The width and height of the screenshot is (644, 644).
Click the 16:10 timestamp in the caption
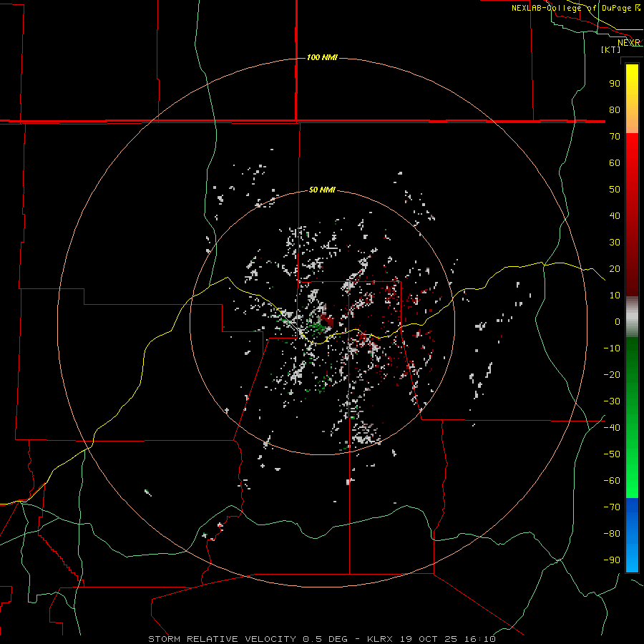tap(480, 639)
